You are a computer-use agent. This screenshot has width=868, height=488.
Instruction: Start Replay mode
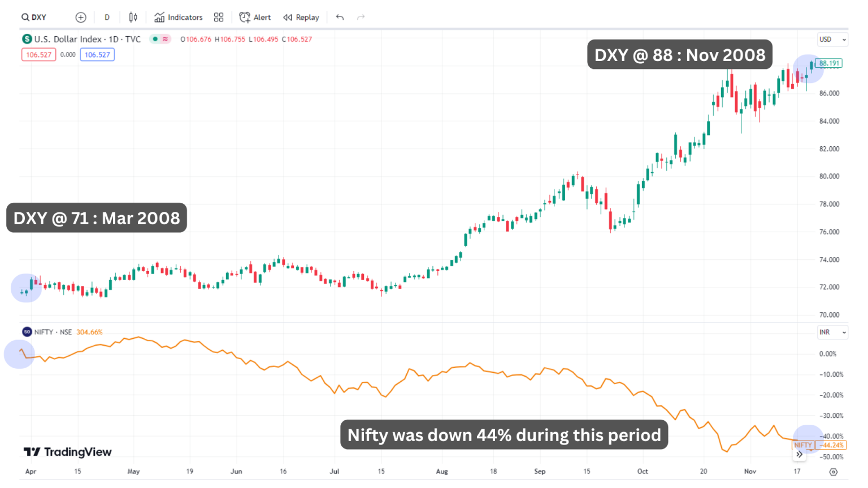click(x=301, y=17)
